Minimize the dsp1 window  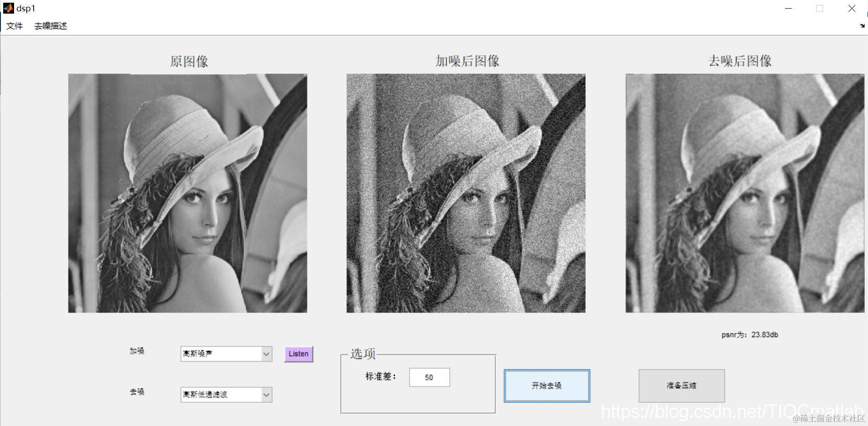point(788,8)
